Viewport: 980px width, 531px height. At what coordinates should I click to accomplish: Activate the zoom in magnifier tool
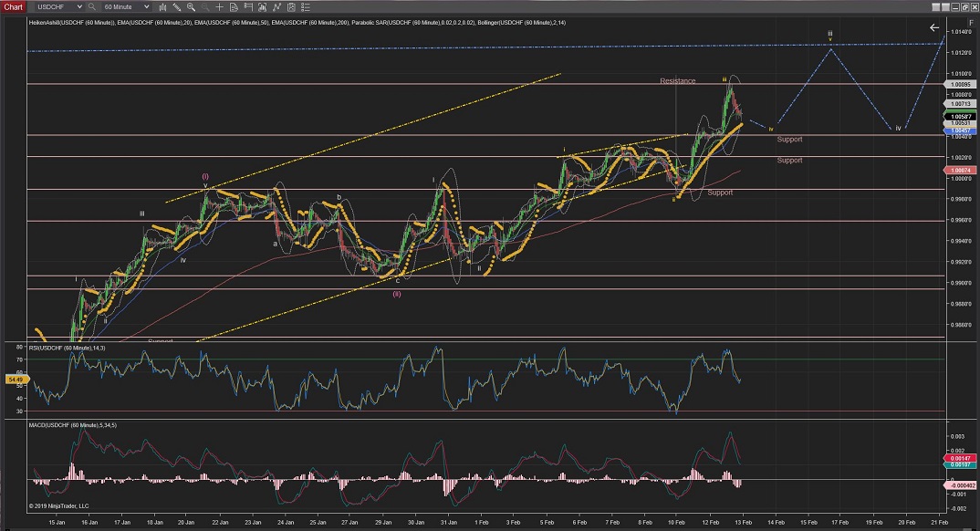[x=191, y=7]
